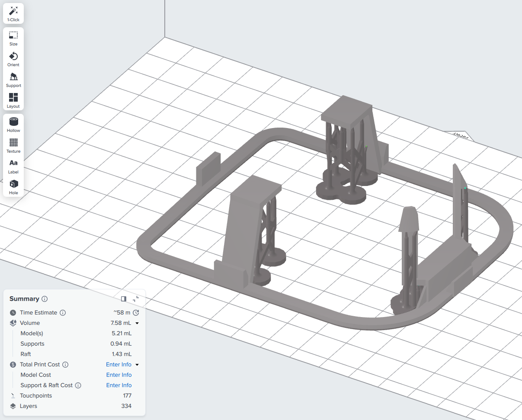Open the Orient tool
This screenshot has height=420, width=522.
13,59
